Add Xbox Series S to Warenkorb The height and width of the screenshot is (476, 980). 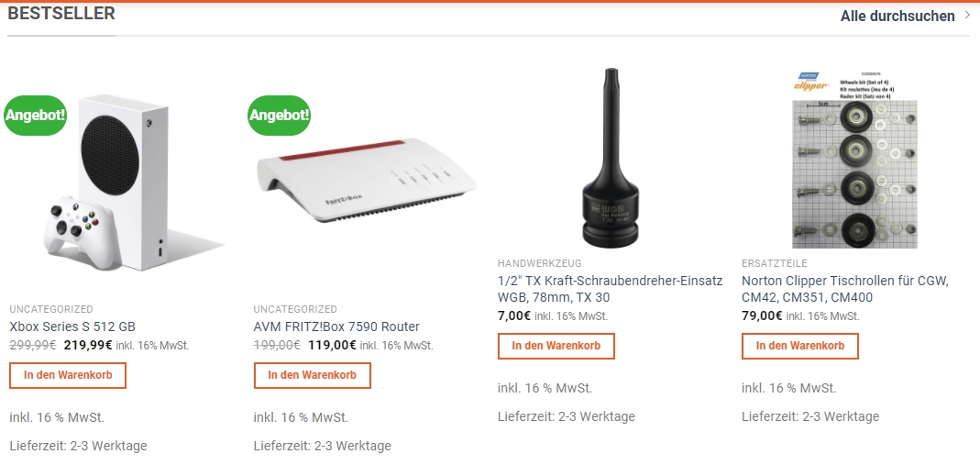68,375
